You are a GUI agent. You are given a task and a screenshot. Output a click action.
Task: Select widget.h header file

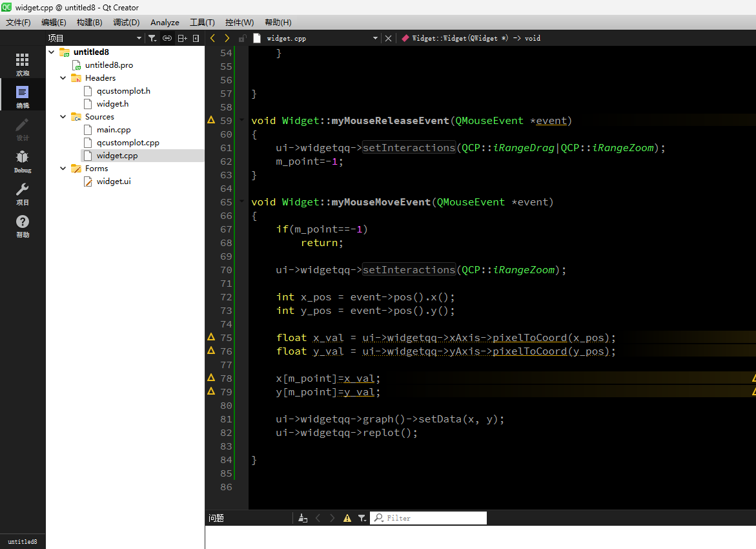(x=112, y=104)
